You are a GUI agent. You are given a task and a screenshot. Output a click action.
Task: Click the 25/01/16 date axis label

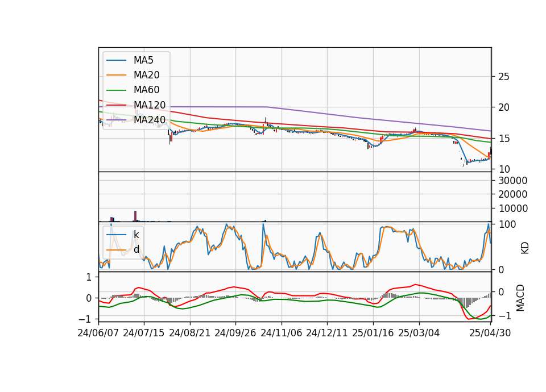coord(373,333)
